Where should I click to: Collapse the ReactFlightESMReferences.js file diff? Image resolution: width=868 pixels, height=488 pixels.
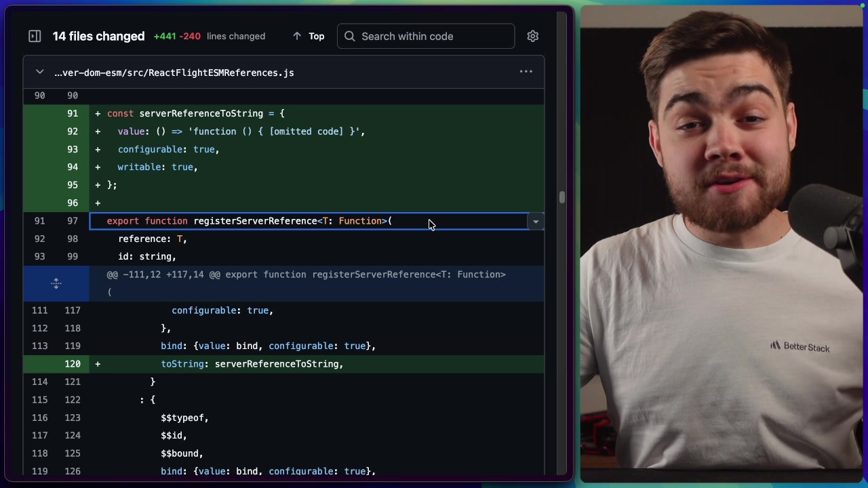coord(39,72)
